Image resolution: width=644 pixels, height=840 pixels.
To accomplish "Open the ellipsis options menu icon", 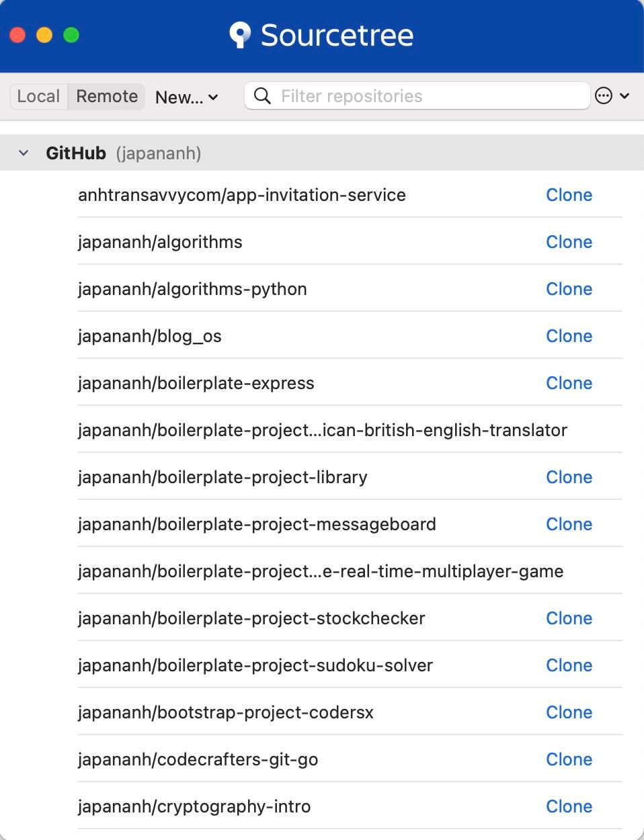I will [x=604, y=96].
